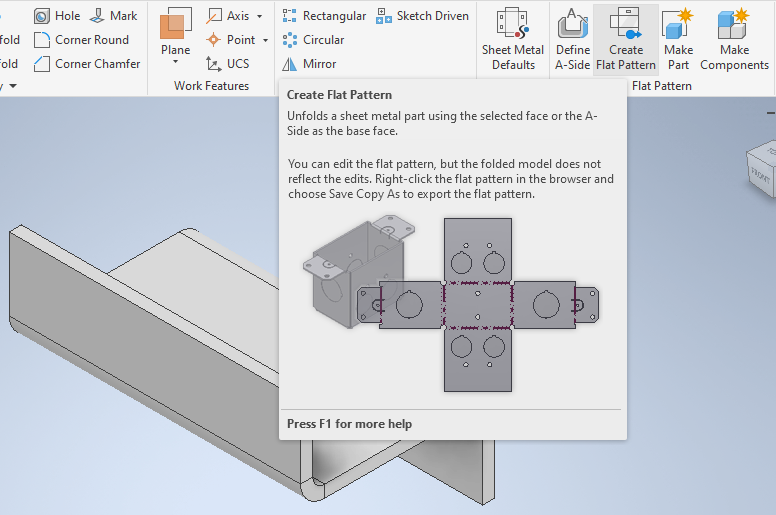The height and width of the screenshot is (515, 776).
Task: Apply the Corner Round tool
Action: click(x=81, y=40)
